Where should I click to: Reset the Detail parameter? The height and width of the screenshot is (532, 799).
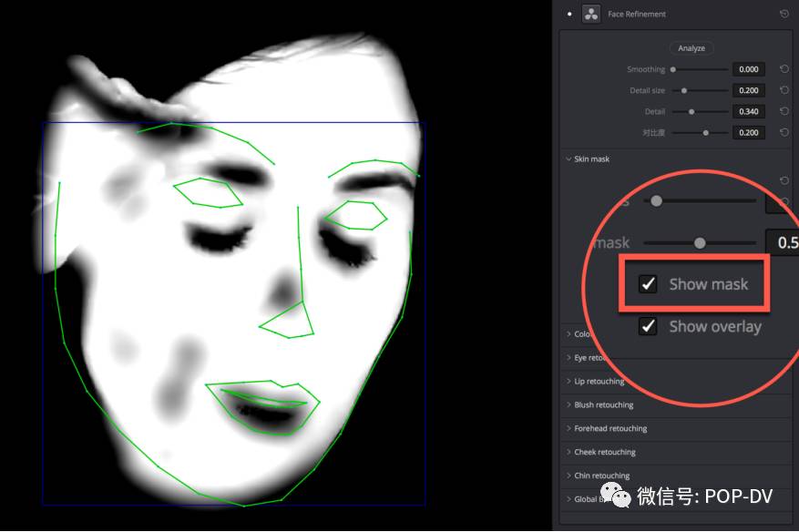(784, 111)
